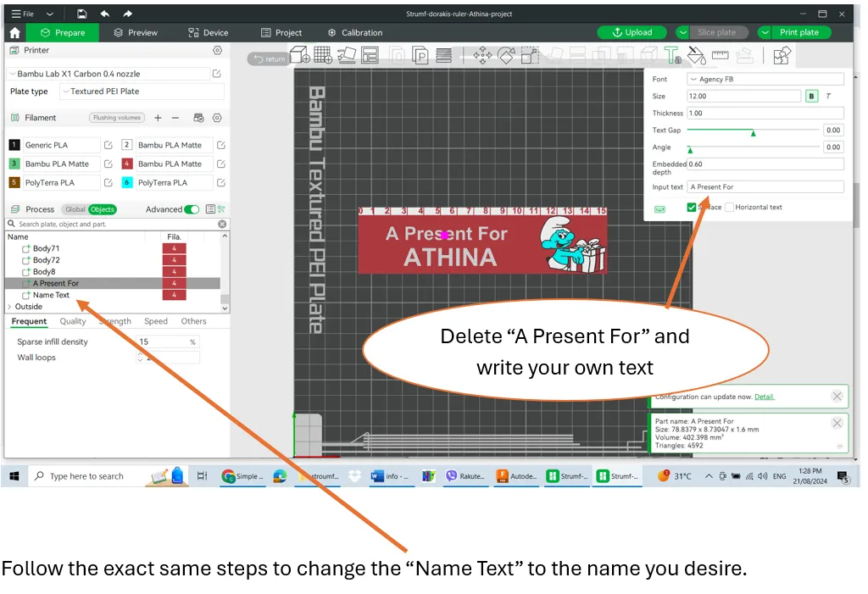Click the Input text field
This screenshot has width=868, height=594.
765,187
